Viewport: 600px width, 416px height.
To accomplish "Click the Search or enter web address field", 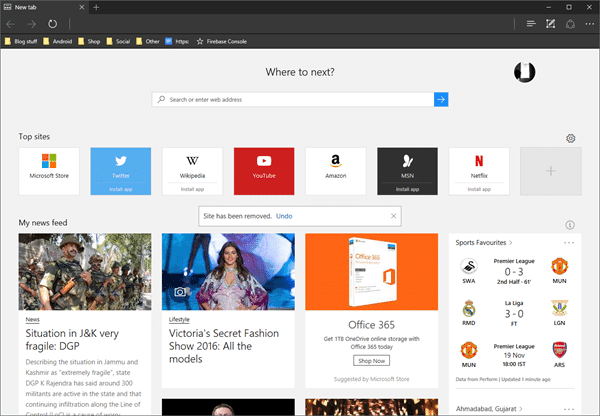I will click(x=293, y=100).
